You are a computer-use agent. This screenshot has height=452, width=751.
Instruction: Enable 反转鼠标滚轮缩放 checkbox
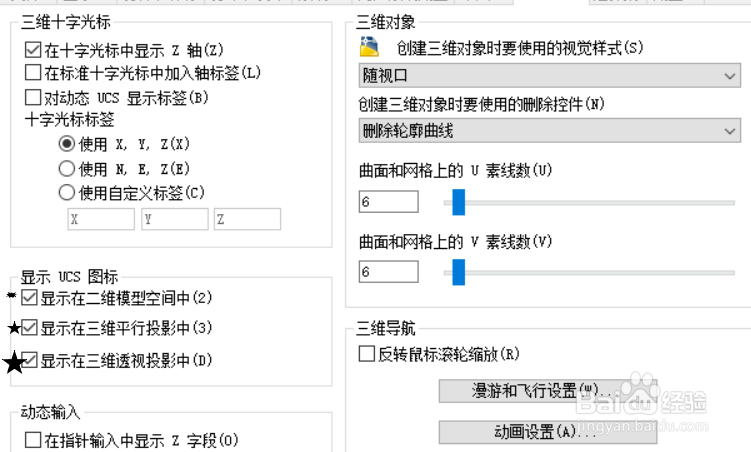pos(367,354)
